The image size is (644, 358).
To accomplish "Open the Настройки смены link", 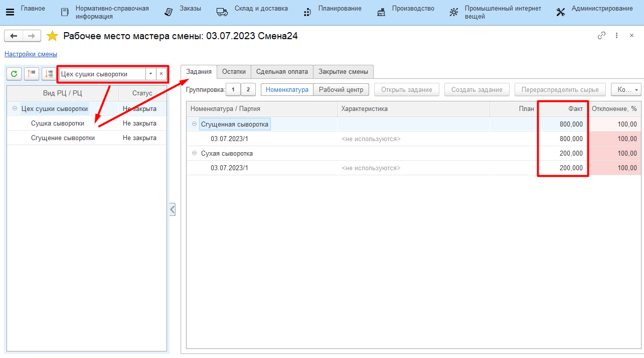I will tap(31, 54).
